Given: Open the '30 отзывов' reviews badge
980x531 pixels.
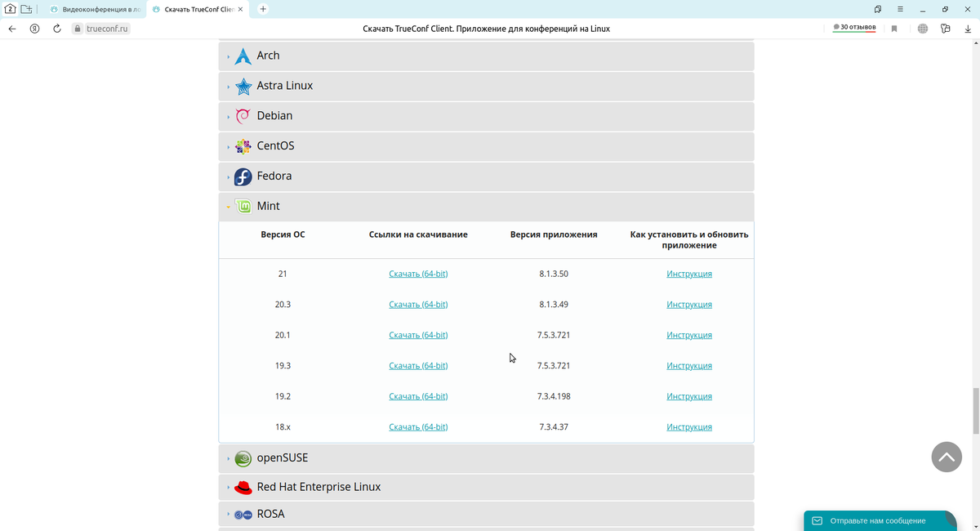Looking at the screenshot, I should tap(854, 28).
